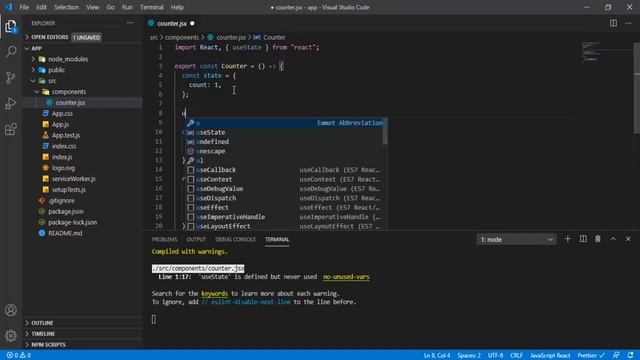Open the Extensions view
Screen dimensions: 640x360
[11, 129]
